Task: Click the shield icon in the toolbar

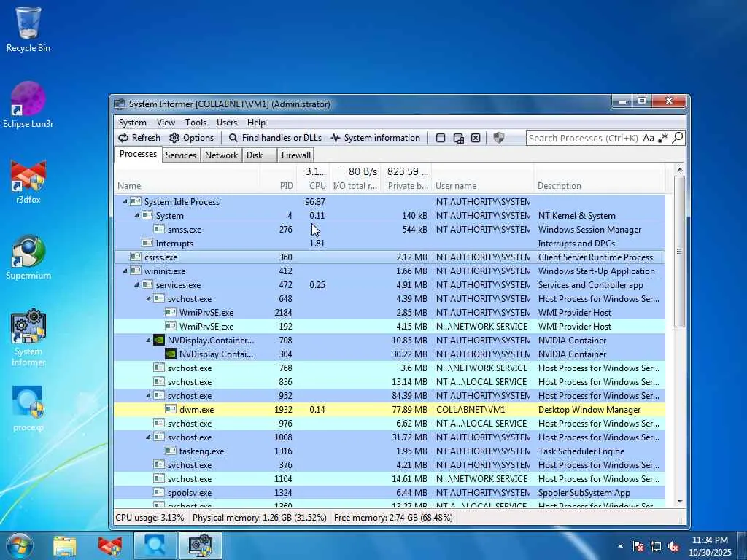Action: [x=498, y=138]
